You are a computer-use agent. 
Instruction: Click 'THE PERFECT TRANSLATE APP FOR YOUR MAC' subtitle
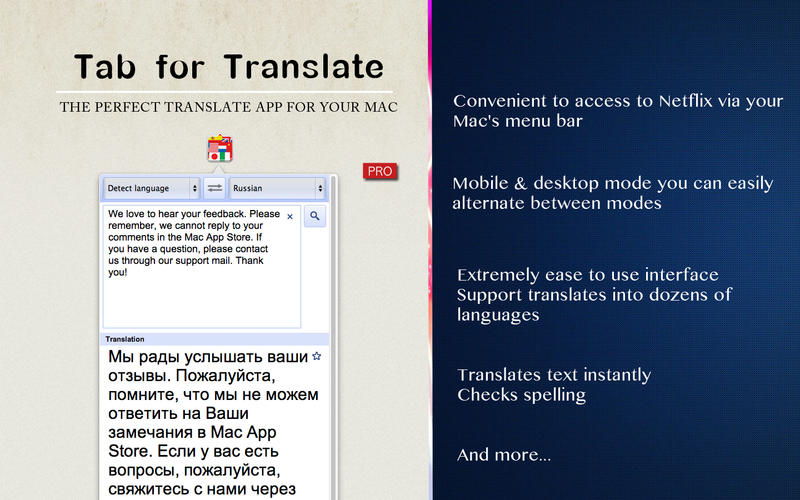click(228, 107)
